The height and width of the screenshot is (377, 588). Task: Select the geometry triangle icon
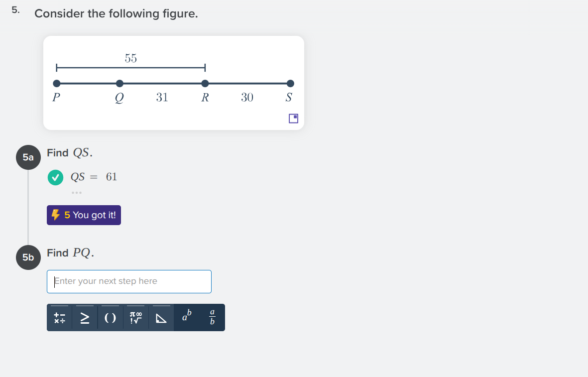(x=161, y=317)
